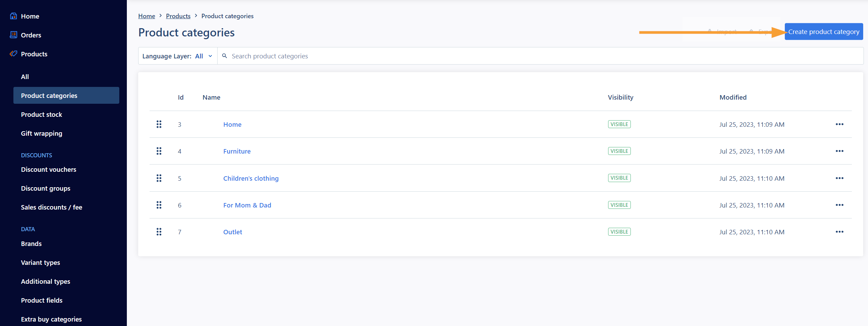This screenshot has height=326, width=868.
Task: Open Home in the sidebar menu
Action: (30, 16)
